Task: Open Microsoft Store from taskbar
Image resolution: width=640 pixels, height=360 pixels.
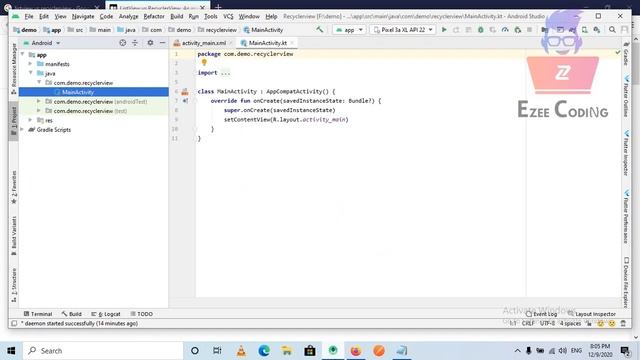Action: click(x=310, y=351)
